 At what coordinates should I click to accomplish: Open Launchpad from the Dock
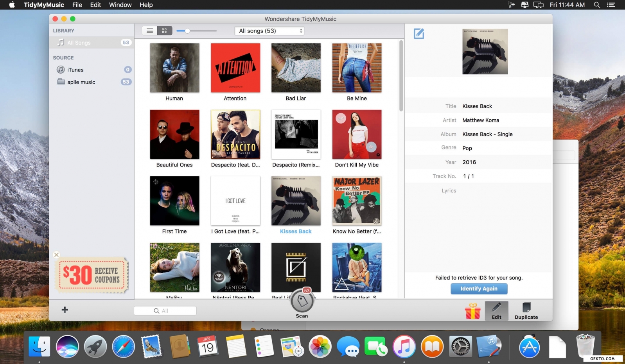click(95, 346)
